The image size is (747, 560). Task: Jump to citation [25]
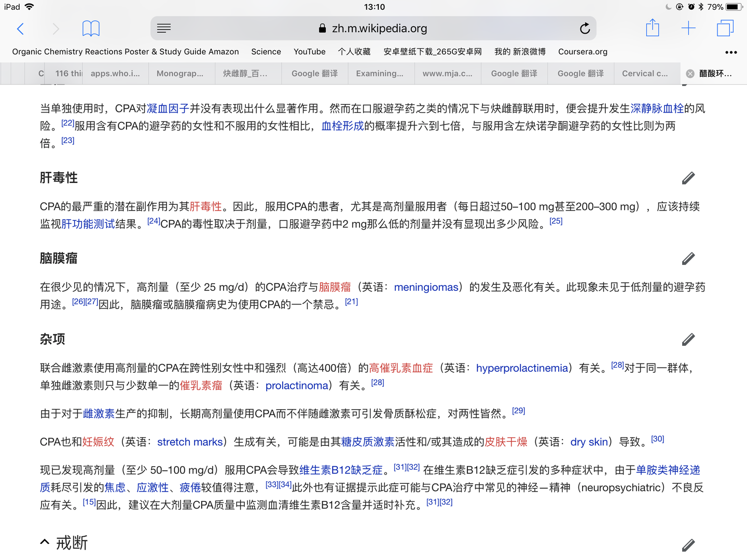(x=556, y=221)
